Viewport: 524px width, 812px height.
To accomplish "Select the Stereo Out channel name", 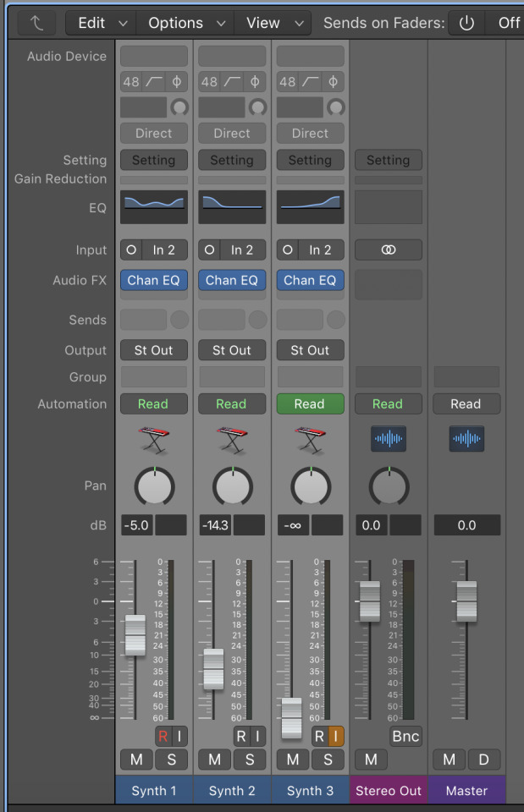I will coord(389,790).
